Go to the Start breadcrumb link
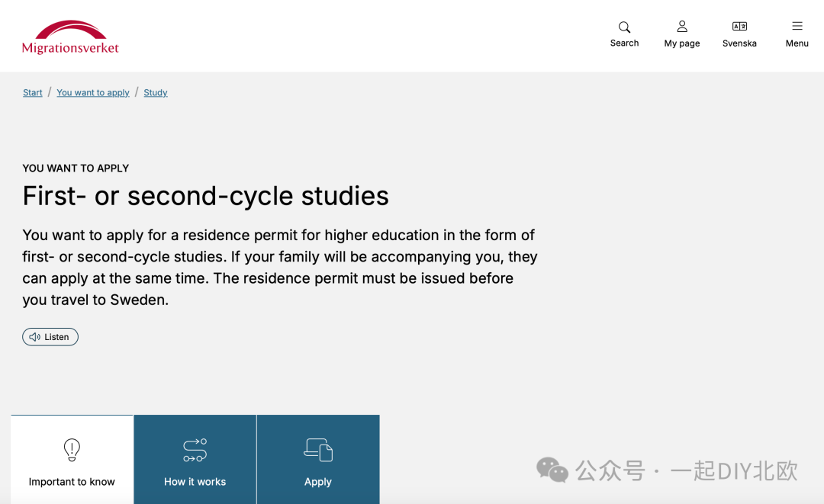The height and width of the screenshot is (504, 824). tap(33, 93)
